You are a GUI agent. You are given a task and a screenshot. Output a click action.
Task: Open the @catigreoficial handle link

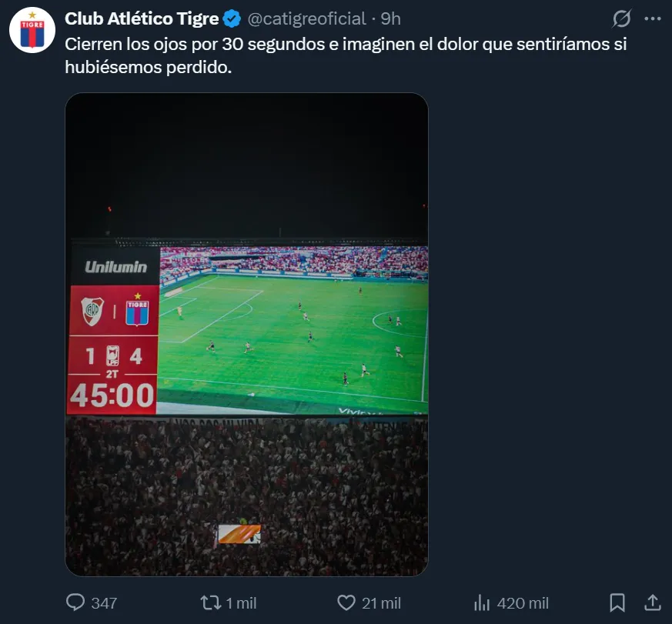[x=306, y=18]
